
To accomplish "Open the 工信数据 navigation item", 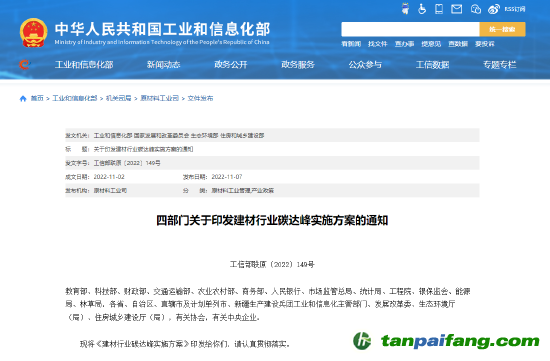I will 432,65.
